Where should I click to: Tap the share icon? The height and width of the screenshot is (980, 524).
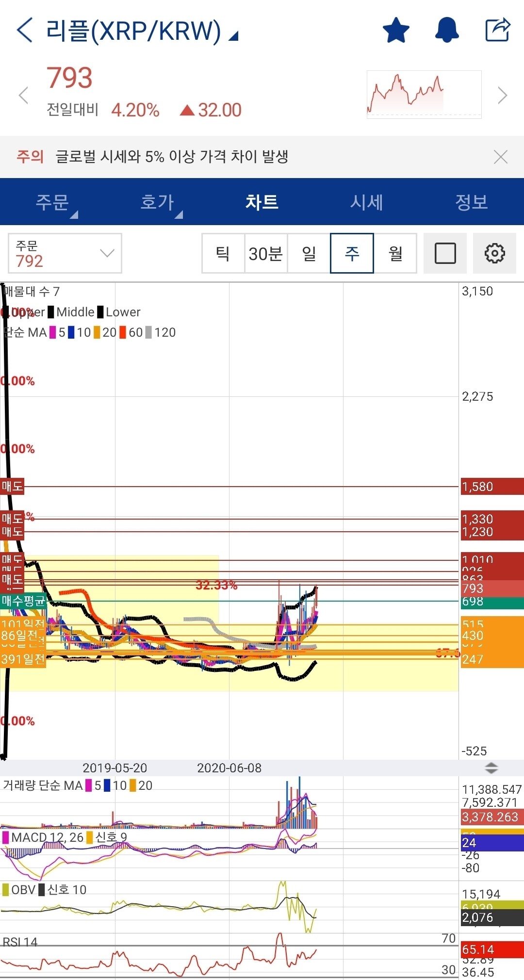tap(498, 30)
